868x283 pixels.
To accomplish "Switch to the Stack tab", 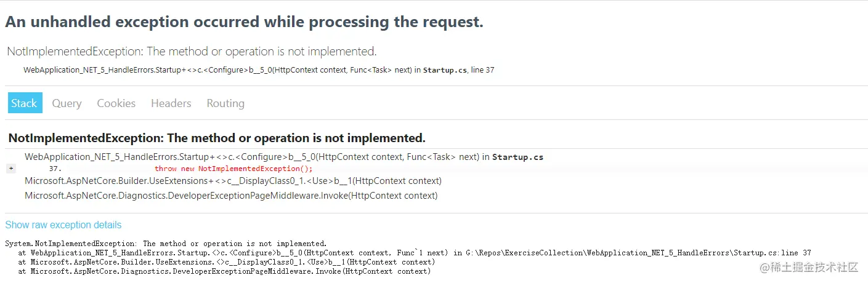I will coord(25,103).
